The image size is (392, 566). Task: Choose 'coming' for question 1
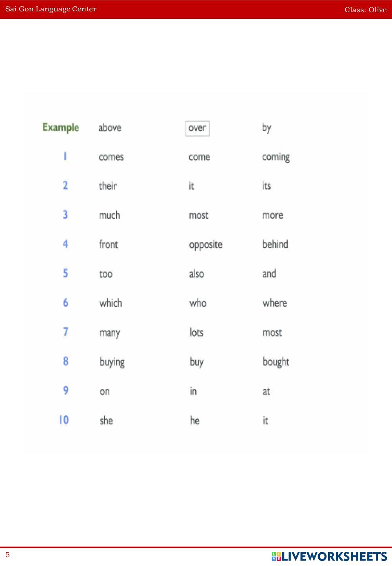(276, 157)
